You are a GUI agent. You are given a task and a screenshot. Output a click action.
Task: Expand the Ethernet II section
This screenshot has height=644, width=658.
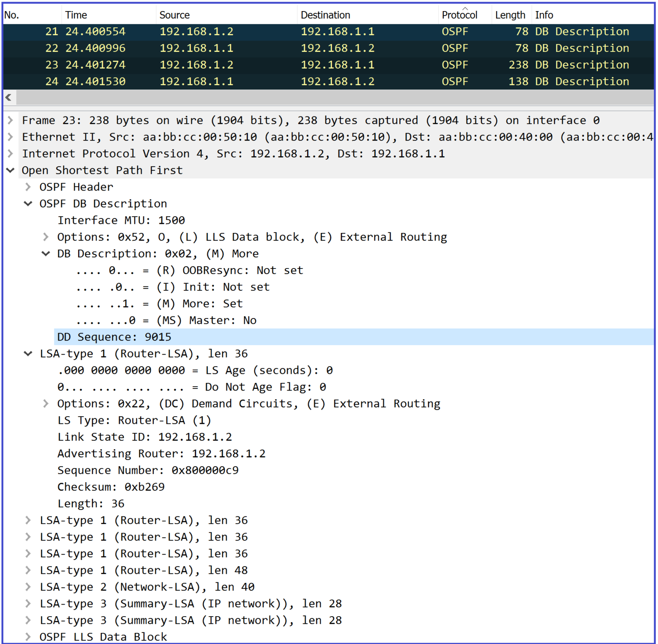(10, 137)
